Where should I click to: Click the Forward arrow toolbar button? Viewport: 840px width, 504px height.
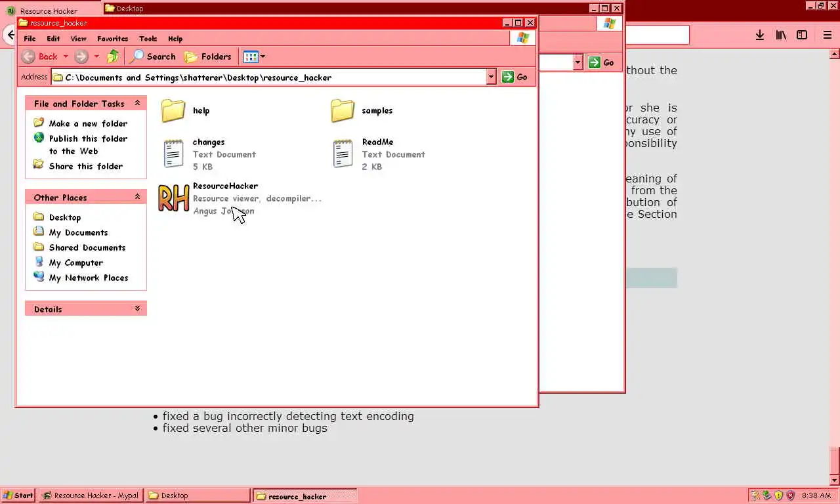coord(81,56)
